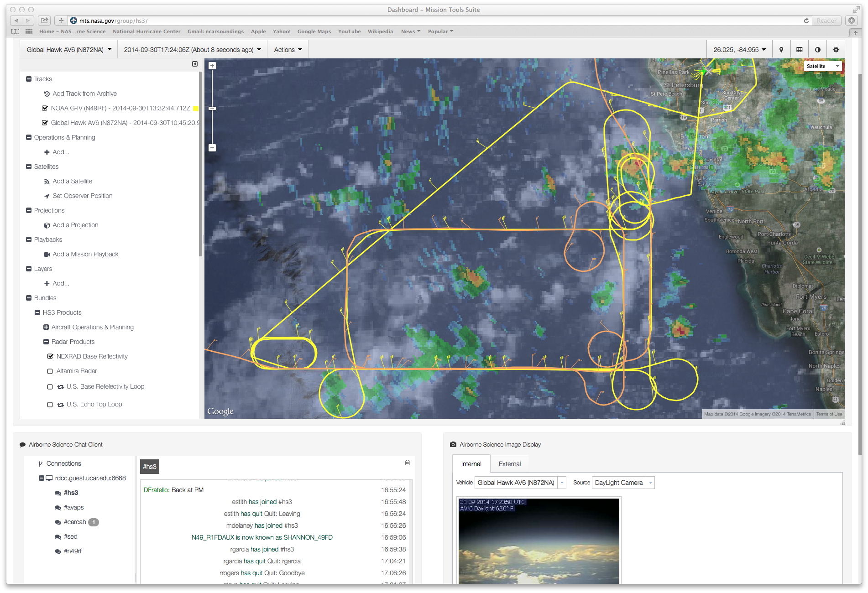Click the browser share button

click(x=44, y=21)
